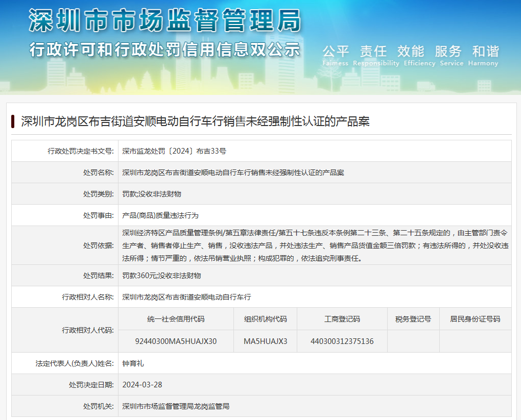The height and width of the screenshot is (420, 521).
Task: Click the 产品(商品)质量违法行为 penalty reason
Action: click(x=160, y=215)
